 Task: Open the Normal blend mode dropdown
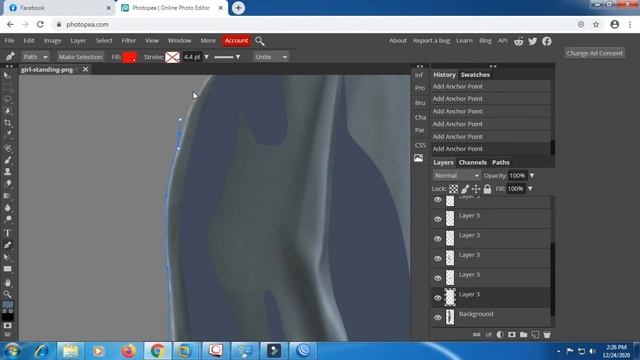click(x=456, y=176)
